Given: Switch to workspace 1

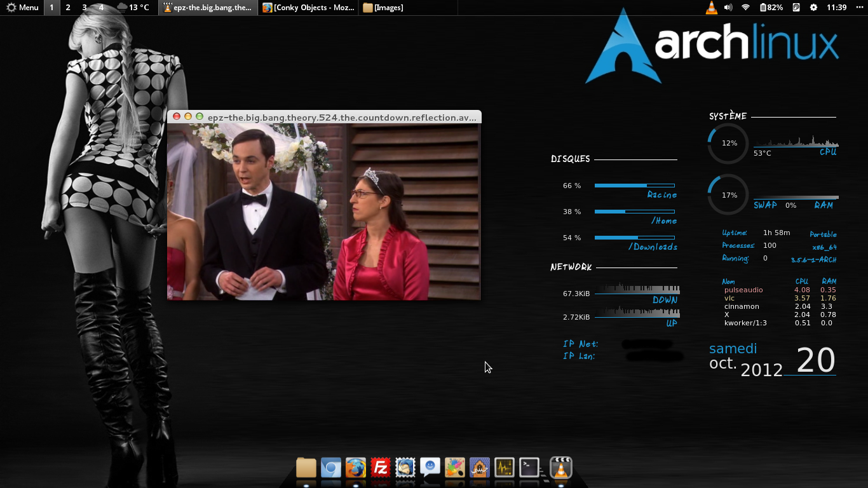Looking at the screenshot, I should coord(52,8).
